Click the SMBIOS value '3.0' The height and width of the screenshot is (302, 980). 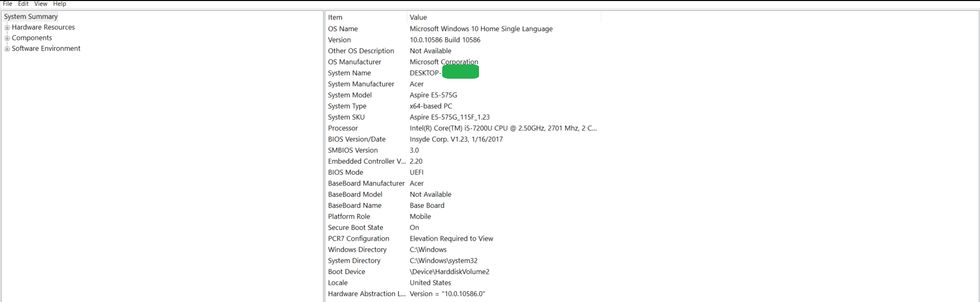414,150
